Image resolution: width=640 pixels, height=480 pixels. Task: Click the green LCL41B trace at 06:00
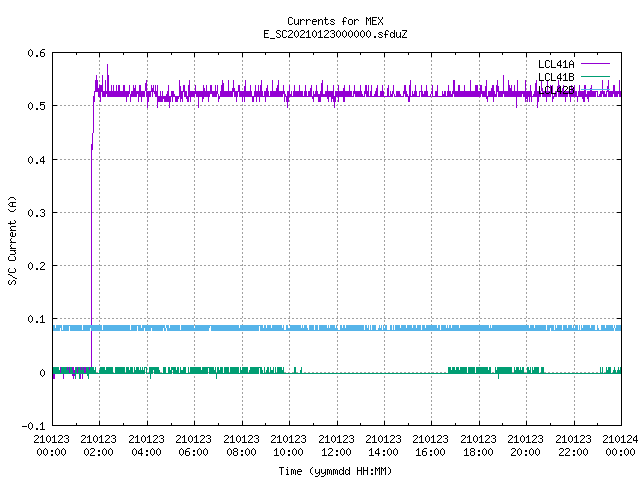click(194, 370)
